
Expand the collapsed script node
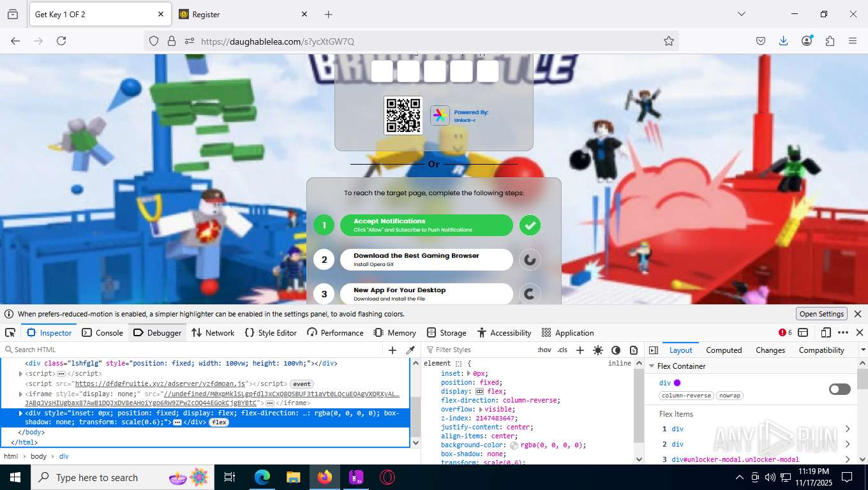point(21,373)
